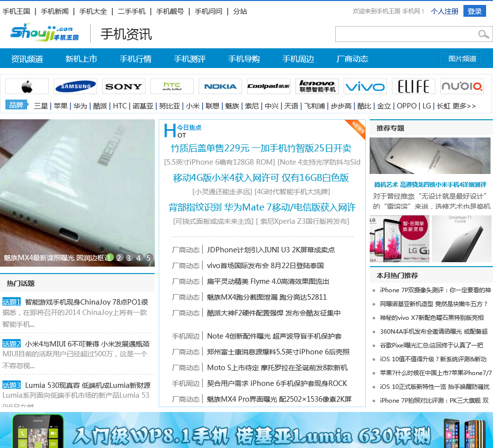Open the ELIFE brand logo
The image size is (493, 448).
(x=414, y=86)
